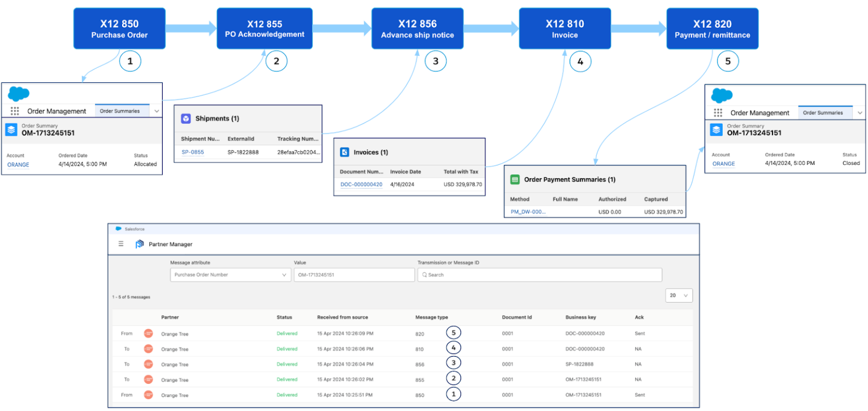Select the Order Summaries tab in the Allocated order panel
The image size is (868, 411).
click(120, 111)
